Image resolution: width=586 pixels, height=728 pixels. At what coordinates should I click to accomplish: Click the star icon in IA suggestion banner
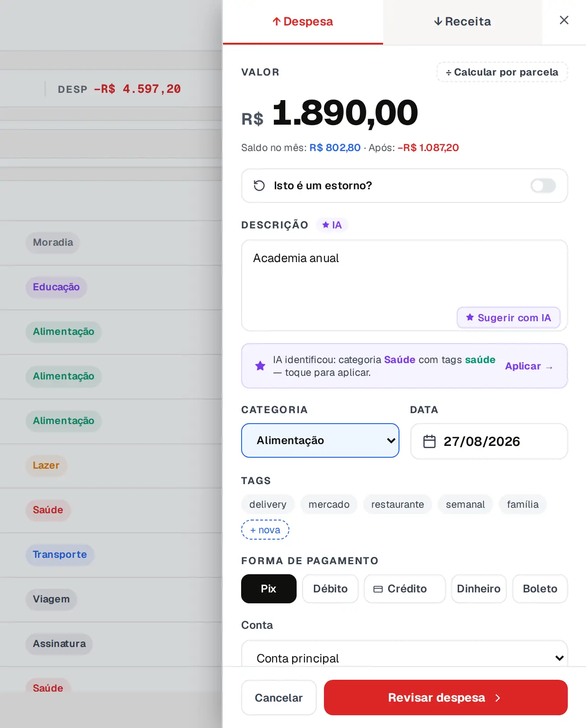coord(260,366)
